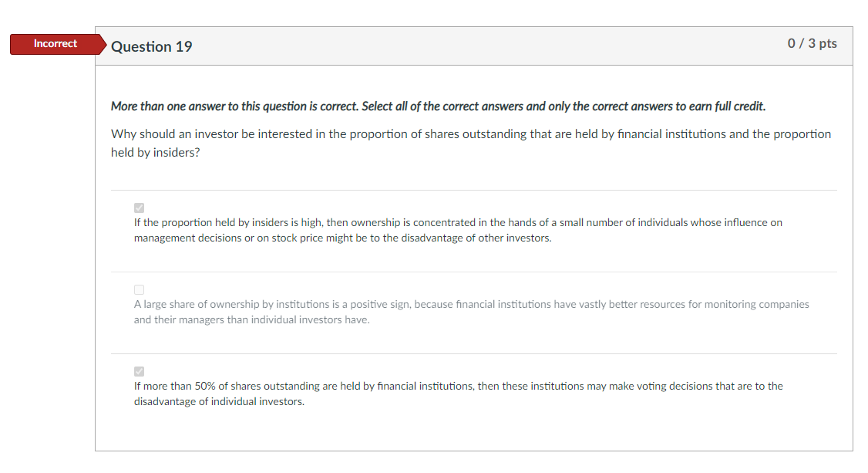Click the Question 19 header

[x=152, y=46]
